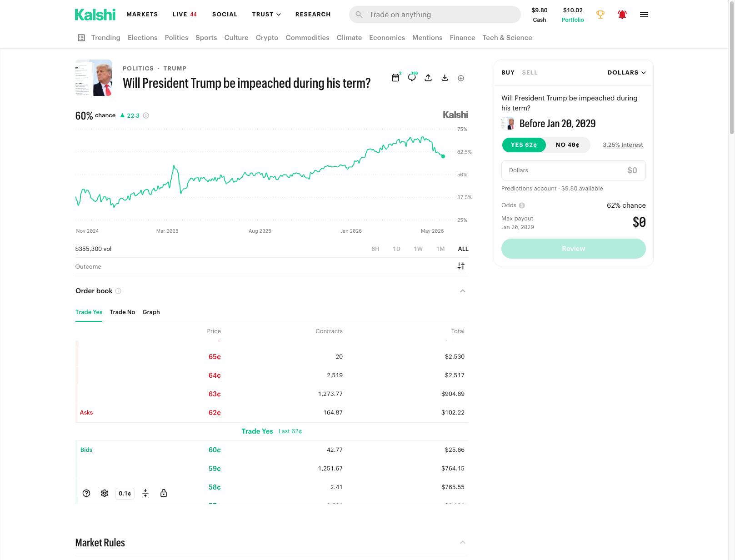Switch to Trade No tab

click(x=122, y=312)
